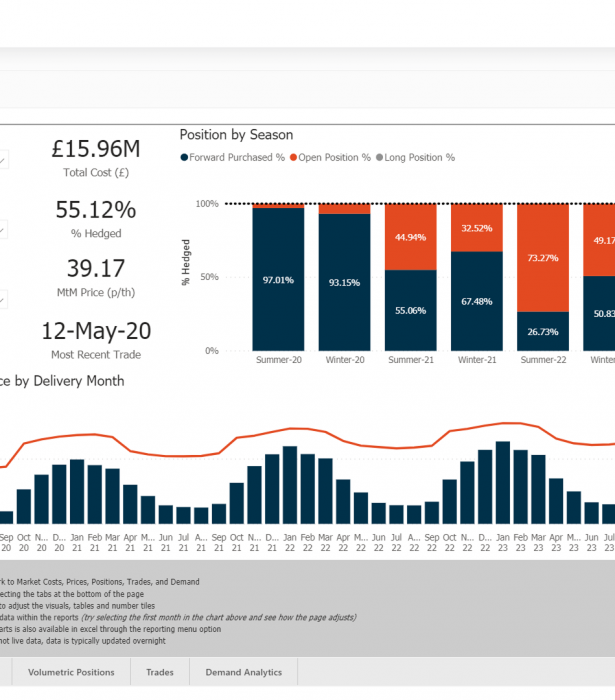
Task: Click the Open Position % legend marker
Action: click(293, 158)
